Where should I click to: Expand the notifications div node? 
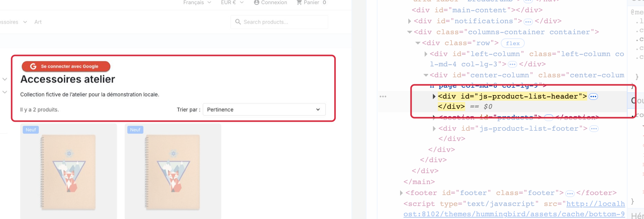click(x=410, y=21)
